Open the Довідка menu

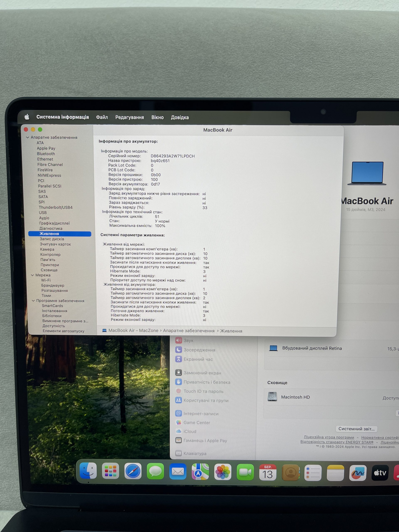coord(180,118)
